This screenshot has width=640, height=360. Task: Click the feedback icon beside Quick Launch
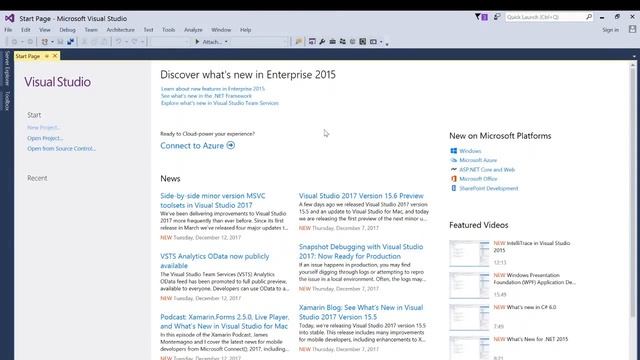click(497, 17)
